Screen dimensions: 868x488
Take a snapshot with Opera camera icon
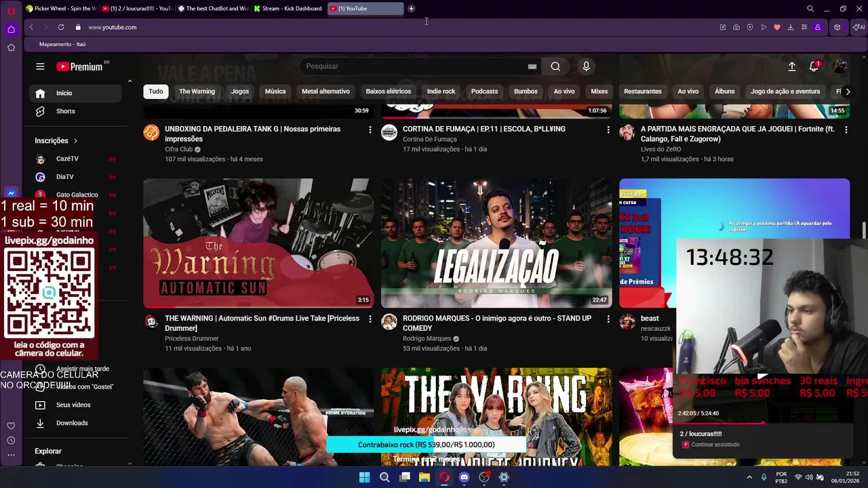[x=736, y=27]
